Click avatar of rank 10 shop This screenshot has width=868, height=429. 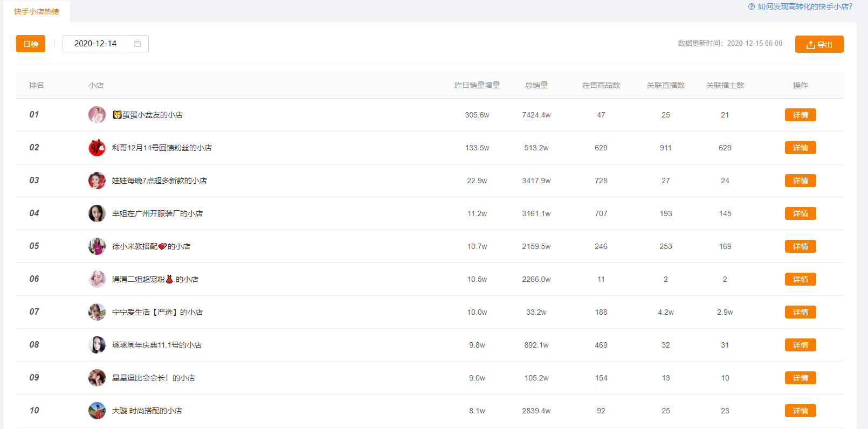pos(97,411)
